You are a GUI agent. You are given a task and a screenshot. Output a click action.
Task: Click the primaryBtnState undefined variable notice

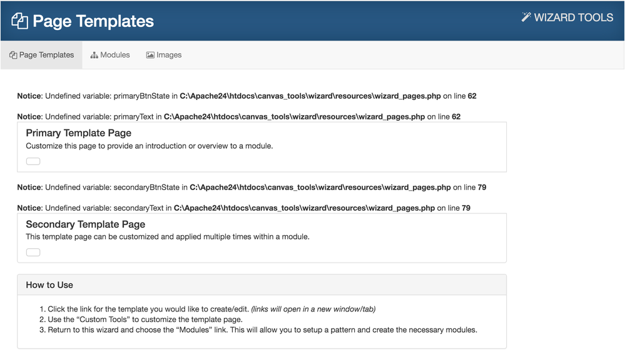pyautogui.click(x=246, y=96)
